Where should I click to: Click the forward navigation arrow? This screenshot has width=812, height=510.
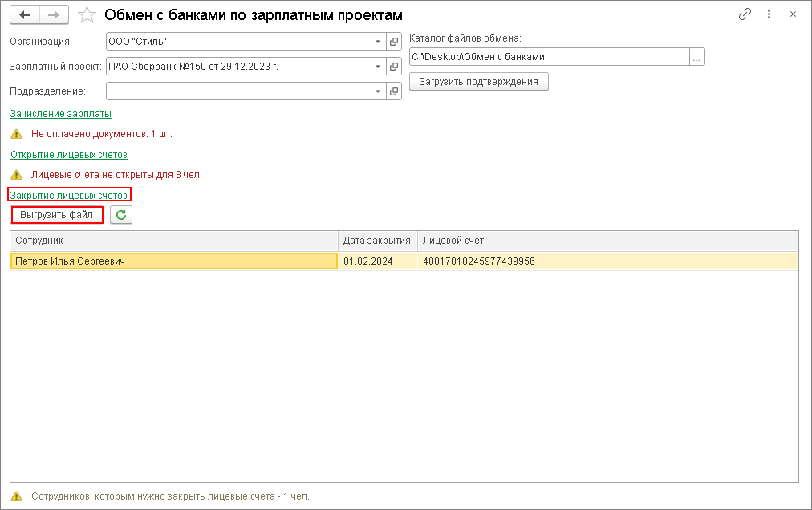(54, 15)
